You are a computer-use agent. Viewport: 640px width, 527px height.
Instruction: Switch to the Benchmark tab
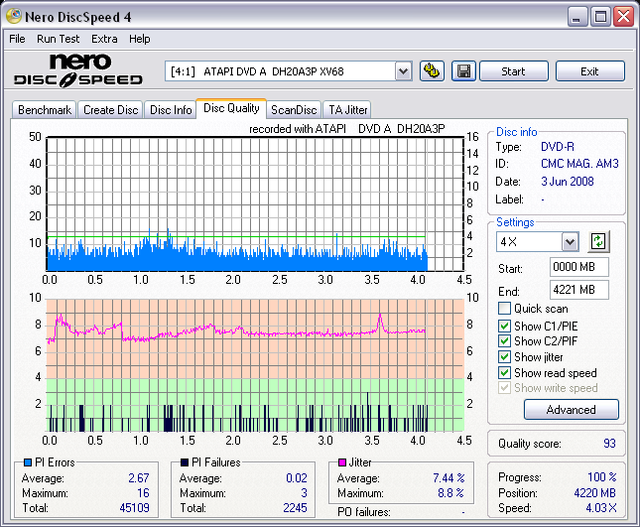coord(44,110)
